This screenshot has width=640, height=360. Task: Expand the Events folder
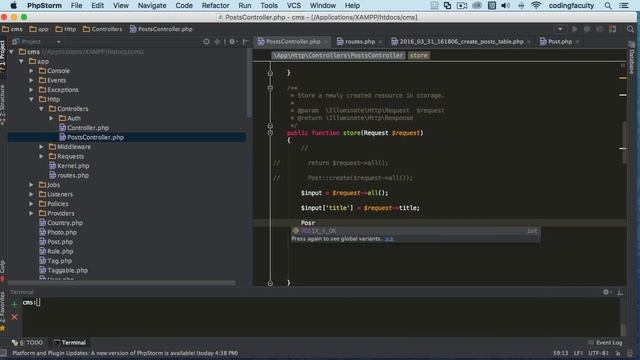[x=31, y=80]
